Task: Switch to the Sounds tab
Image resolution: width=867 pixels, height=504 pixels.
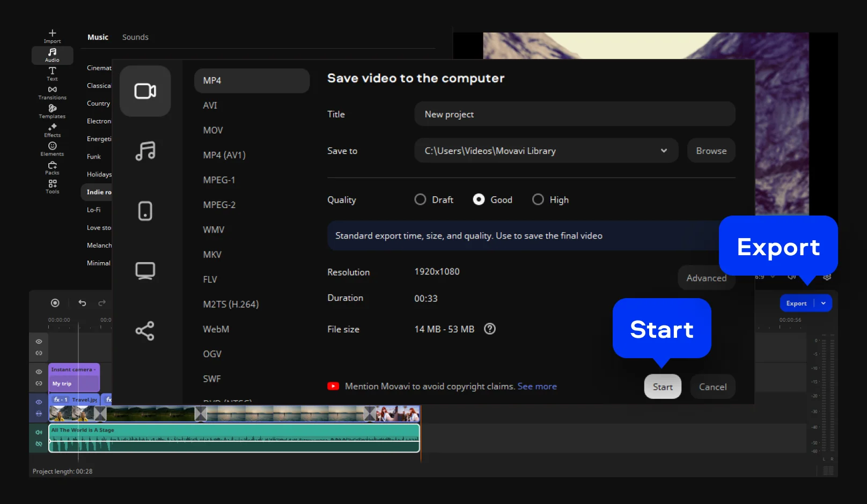Action: pos(135,37)
